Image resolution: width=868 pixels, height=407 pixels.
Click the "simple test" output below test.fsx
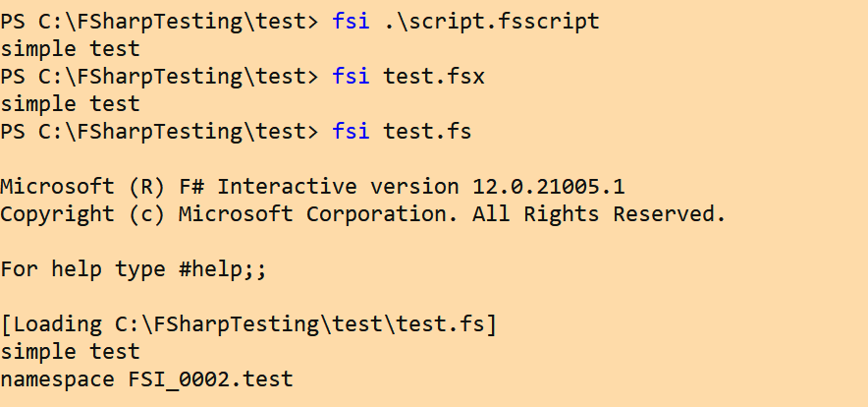(x=71, y=103)
